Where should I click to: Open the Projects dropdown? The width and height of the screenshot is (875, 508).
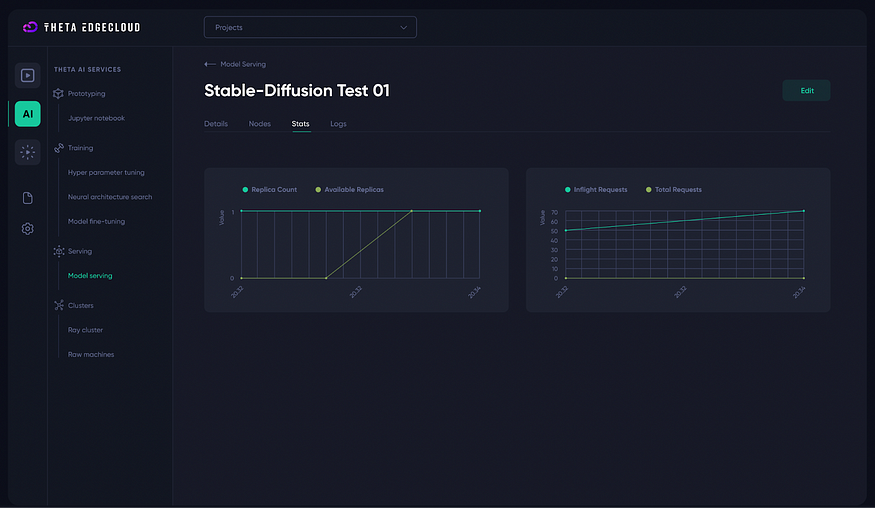pyautogui.click(x=310, y=27)
